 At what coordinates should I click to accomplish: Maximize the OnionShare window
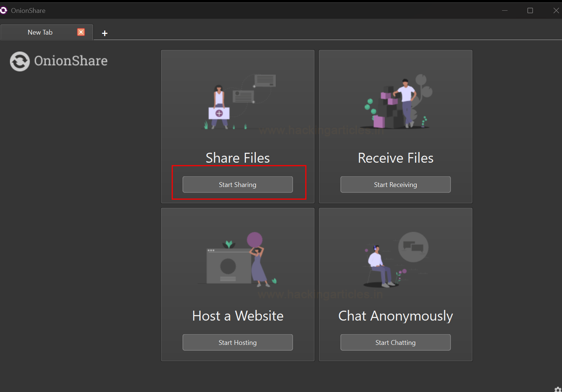coord(530,11)
